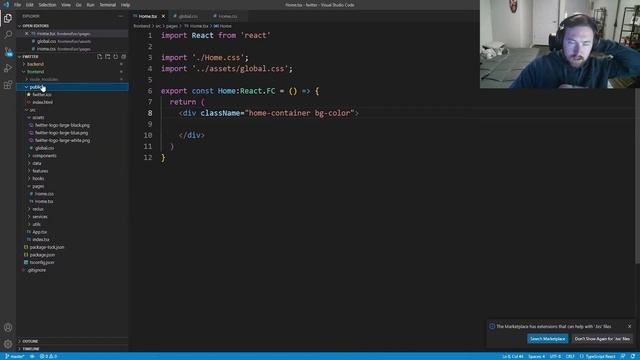The image size is (640, 360).
Task: Open the Source Control view
Action: pos(8,51)
